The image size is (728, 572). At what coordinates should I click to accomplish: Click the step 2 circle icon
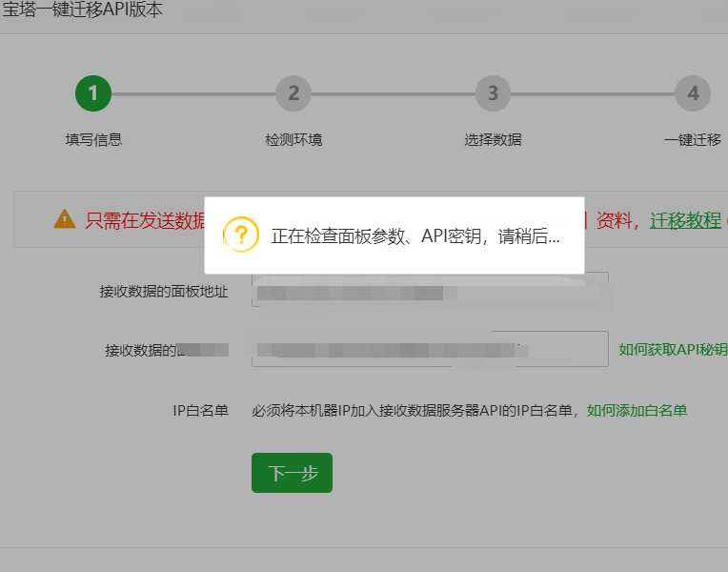click(x=293, y=93)
